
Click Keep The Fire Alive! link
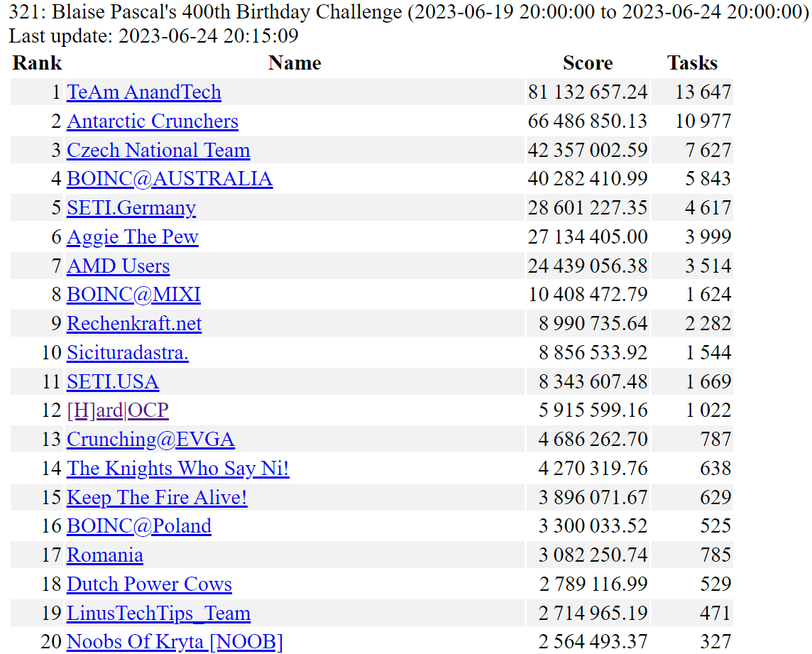point(157,498)
